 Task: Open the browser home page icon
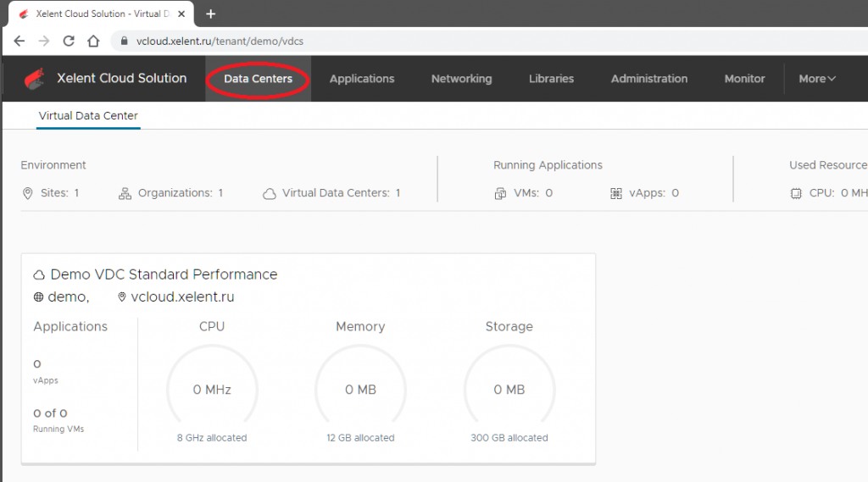[x=93, y=41]
